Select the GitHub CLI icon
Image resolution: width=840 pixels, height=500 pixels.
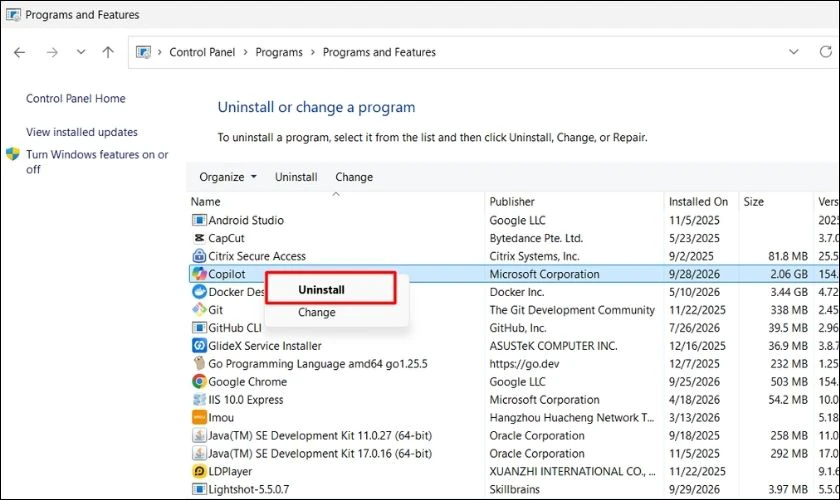199,328
